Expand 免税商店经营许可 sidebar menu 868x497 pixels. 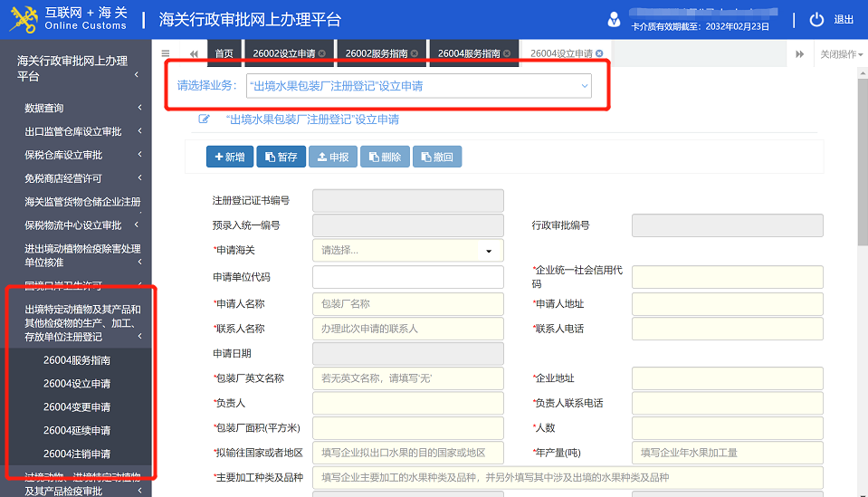click(x=76, y=178)
